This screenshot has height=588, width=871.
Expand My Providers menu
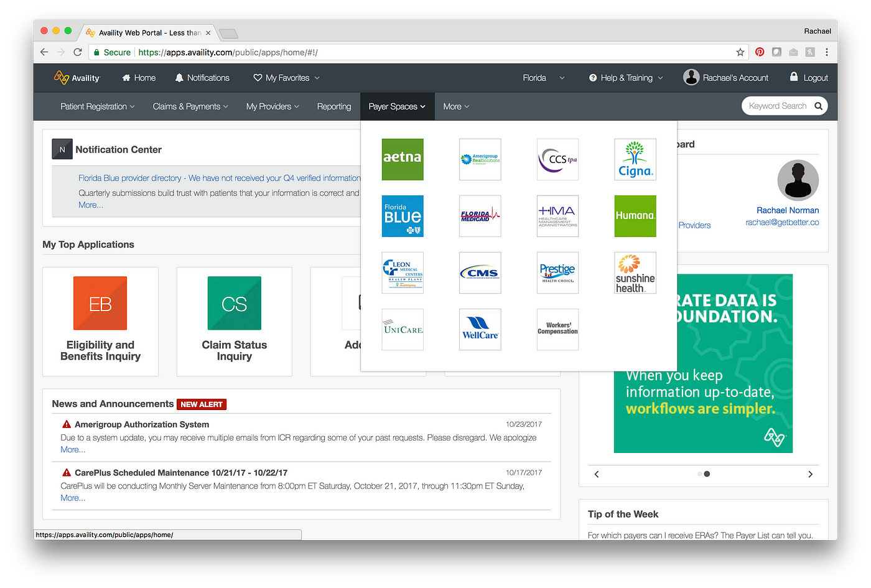tap(272, 106)
